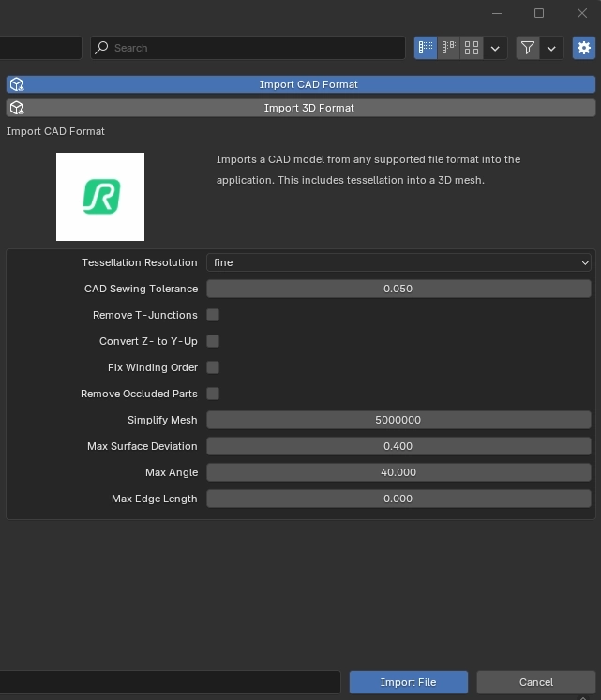Viewport: 601px width, 700px height.
Task: Select vertical list display mode icon
Action: click(x=427, y=48)
